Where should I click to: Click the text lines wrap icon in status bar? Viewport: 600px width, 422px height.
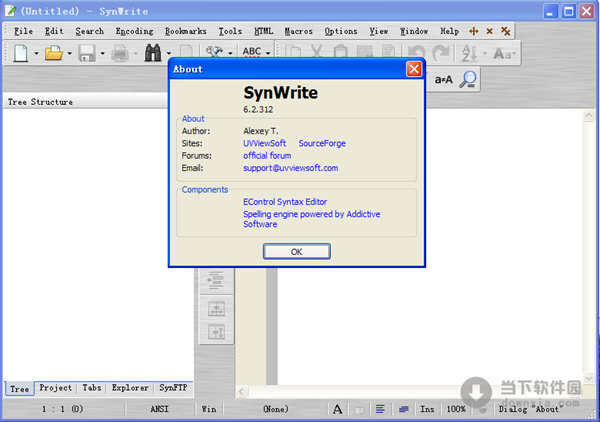(x=380, y=409)
